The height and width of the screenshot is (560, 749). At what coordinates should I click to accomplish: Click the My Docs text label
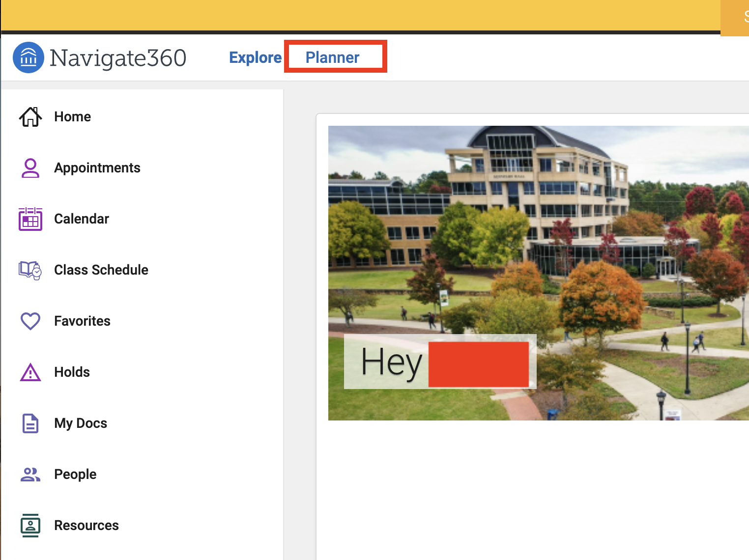tap(81, 423)
